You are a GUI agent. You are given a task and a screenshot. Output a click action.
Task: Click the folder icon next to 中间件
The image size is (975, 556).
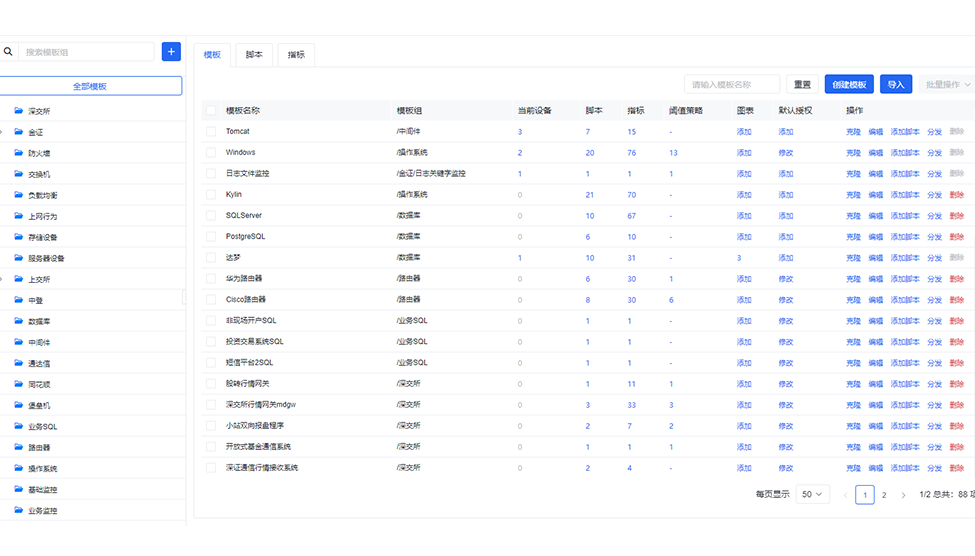(19, 342)
